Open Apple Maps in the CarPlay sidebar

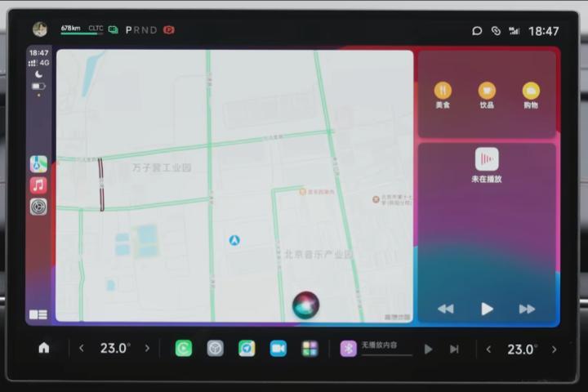point(38,164)
